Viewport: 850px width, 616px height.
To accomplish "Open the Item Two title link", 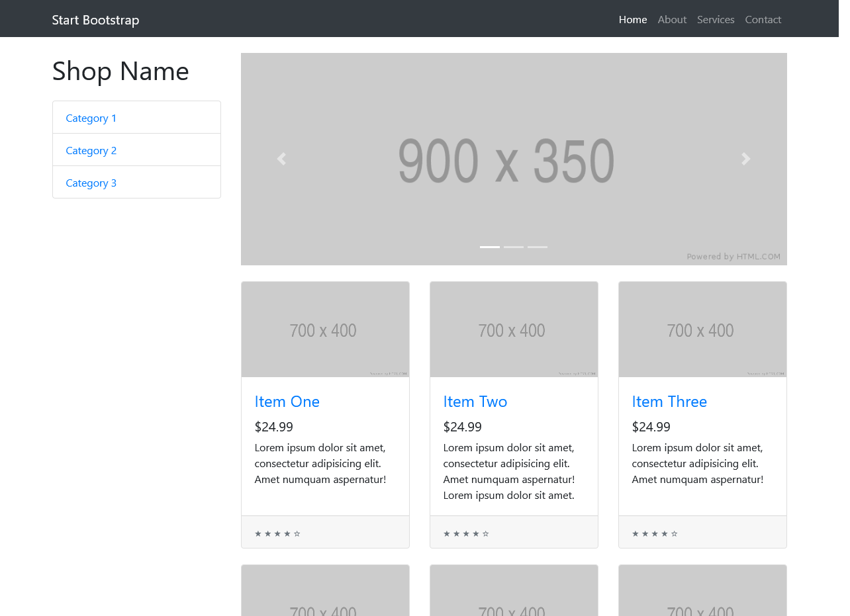I will (475, 402).
